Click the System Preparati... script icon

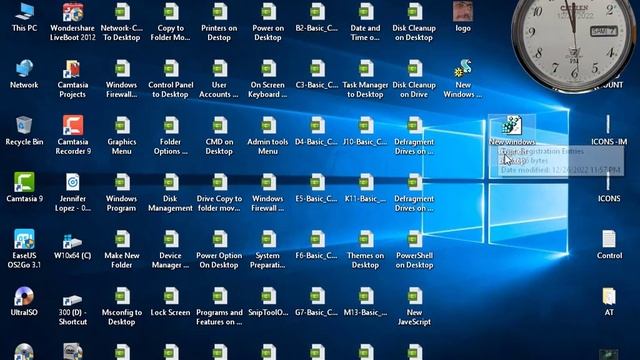point(268,239)
